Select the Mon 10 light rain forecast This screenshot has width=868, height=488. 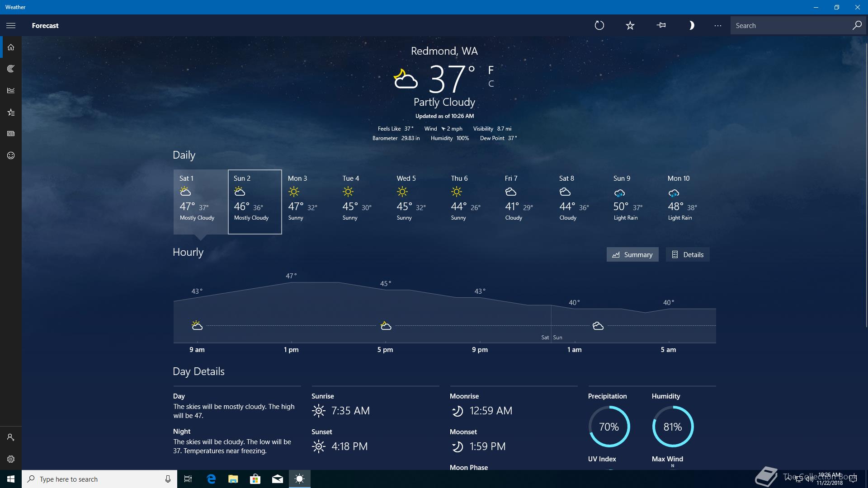point(689,202)
